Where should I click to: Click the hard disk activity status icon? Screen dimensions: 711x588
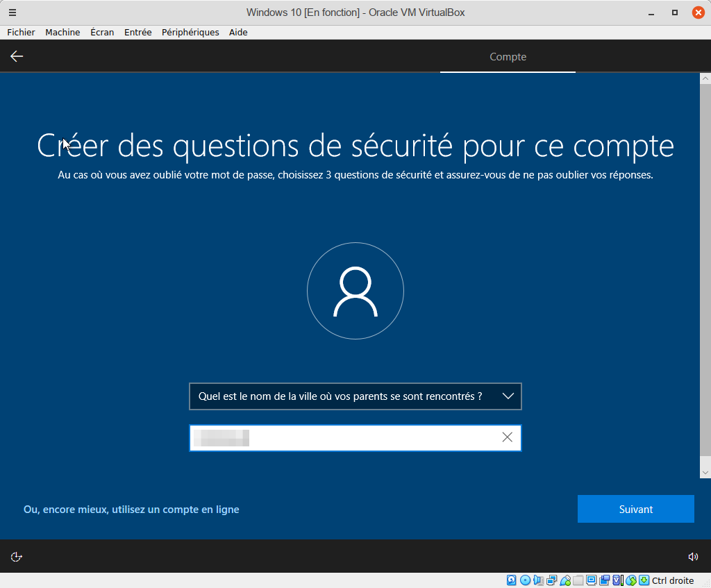tap(512, 580)
